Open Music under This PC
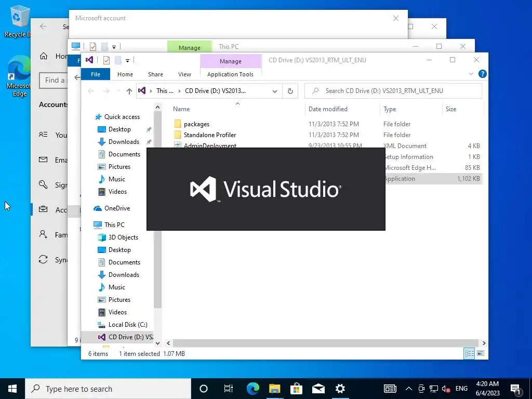532x399 pixels. pyautogui.click(x=116, y=287)
